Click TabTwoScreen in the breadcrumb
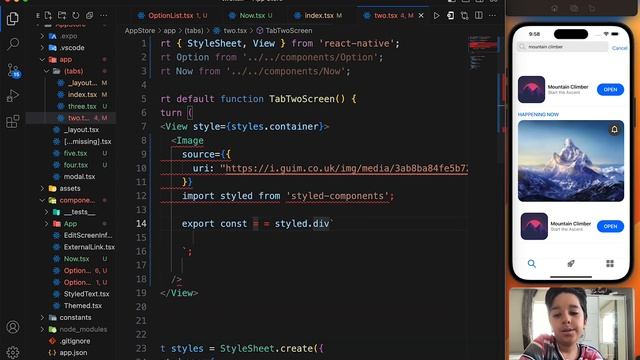This screenshot has height=360, width=640. click(x=289, y=31)
